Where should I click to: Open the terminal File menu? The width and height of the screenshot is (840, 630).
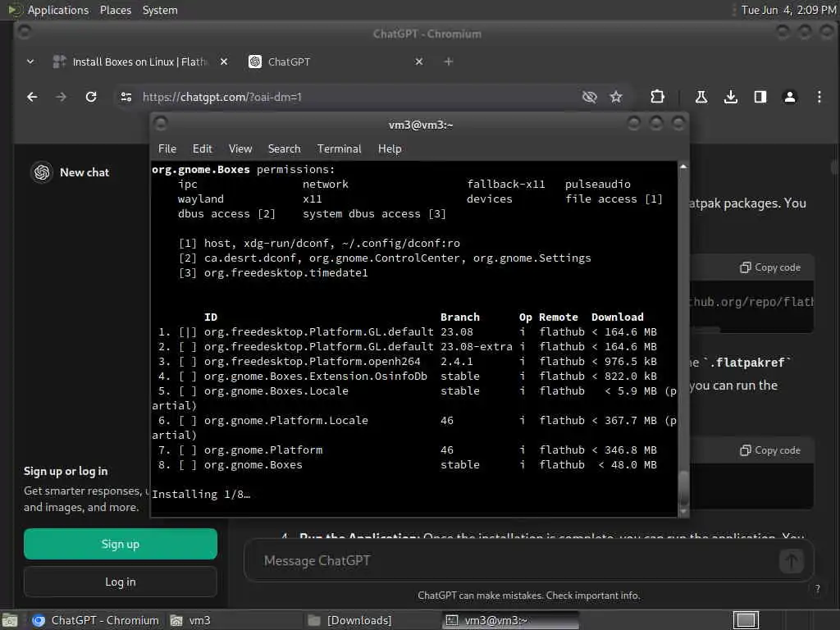(167, 149)
